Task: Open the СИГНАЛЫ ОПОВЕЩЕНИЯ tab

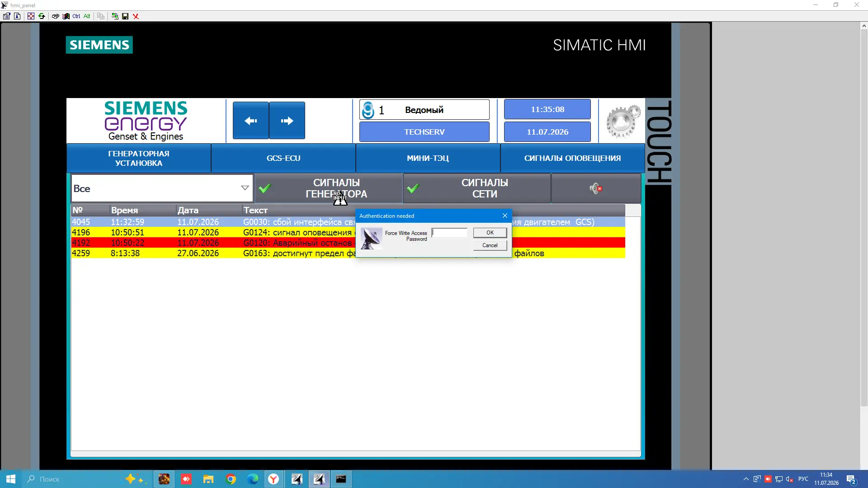Action: (573, 158)
